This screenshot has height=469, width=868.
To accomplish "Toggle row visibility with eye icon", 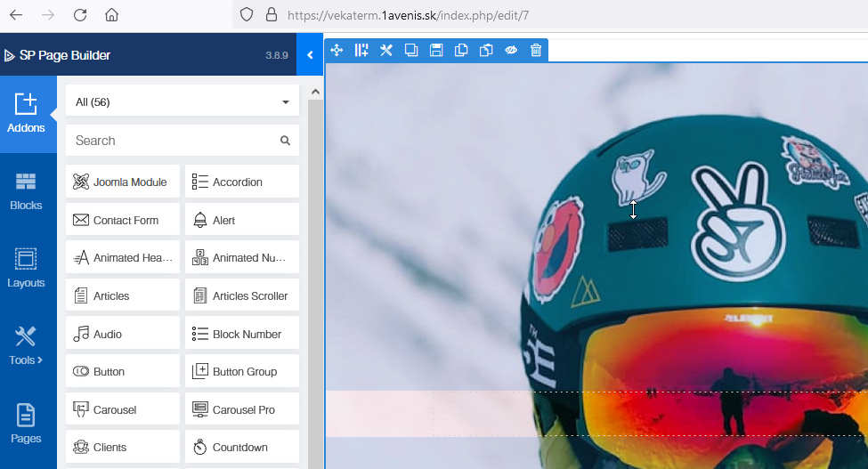I will [x=511, y=51].
